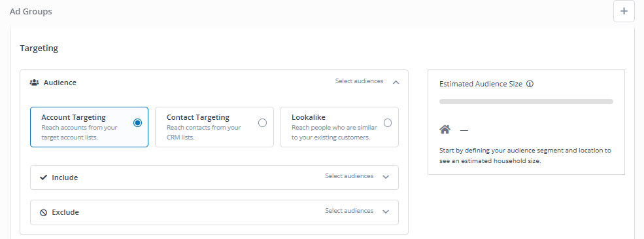Click the Ad Groups heading

point(31,12)
